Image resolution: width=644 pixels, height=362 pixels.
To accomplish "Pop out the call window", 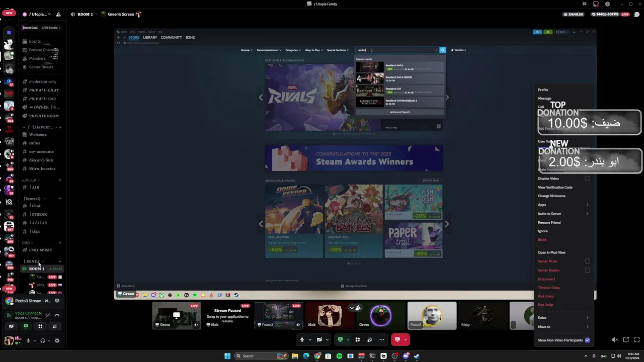I will [626, 340].
